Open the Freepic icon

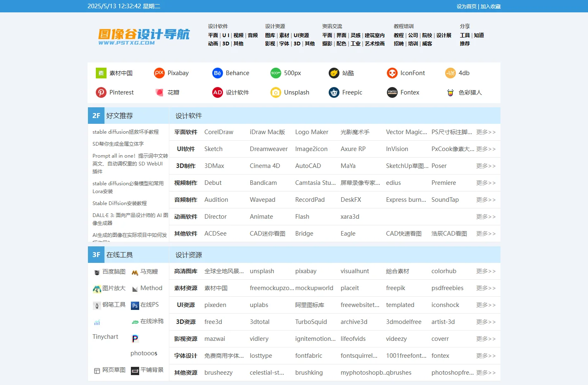(x=334, y=92)
